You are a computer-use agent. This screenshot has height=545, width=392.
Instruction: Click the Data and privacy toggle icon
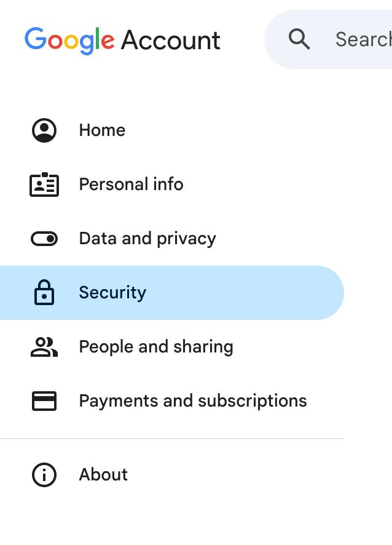point(44,238)
